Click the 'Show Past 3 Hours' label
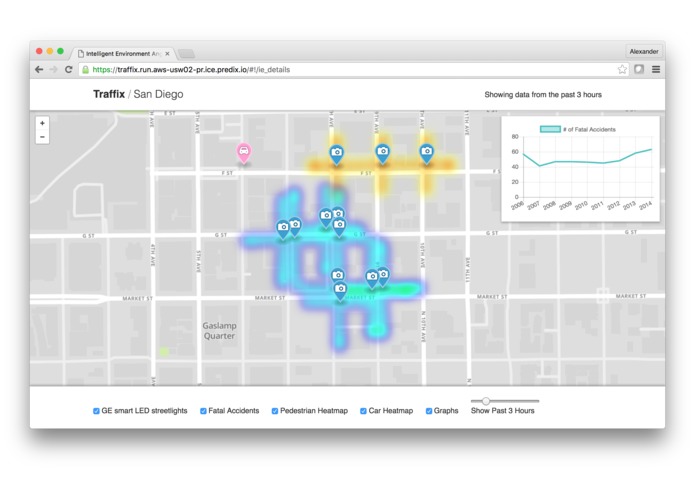Viewport: 695px width, 494px height. click(x=503, y=411)
